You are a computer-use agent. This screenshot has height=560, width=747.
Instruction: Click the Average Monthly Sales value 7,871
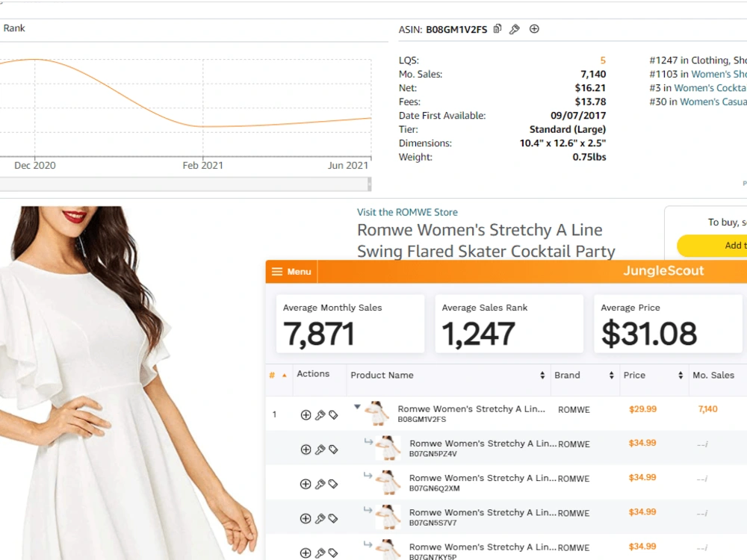point(319,334)
